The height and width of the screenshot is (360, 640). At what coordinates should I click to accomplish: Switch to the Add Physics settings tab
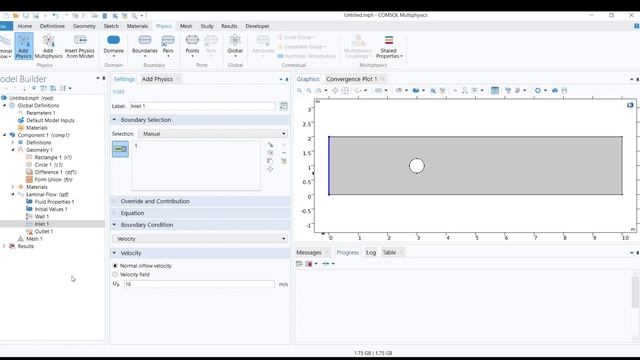pyautogui.click(x=157, y=79)
